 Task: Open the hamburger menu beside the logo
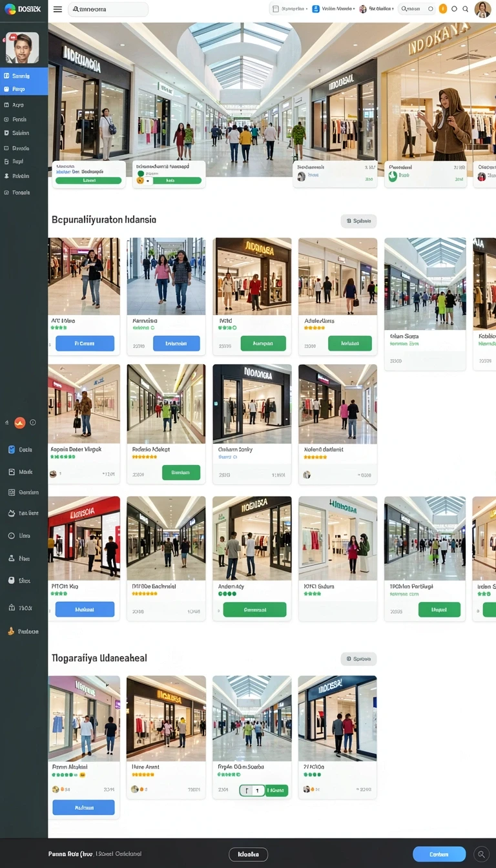point(57,9)
